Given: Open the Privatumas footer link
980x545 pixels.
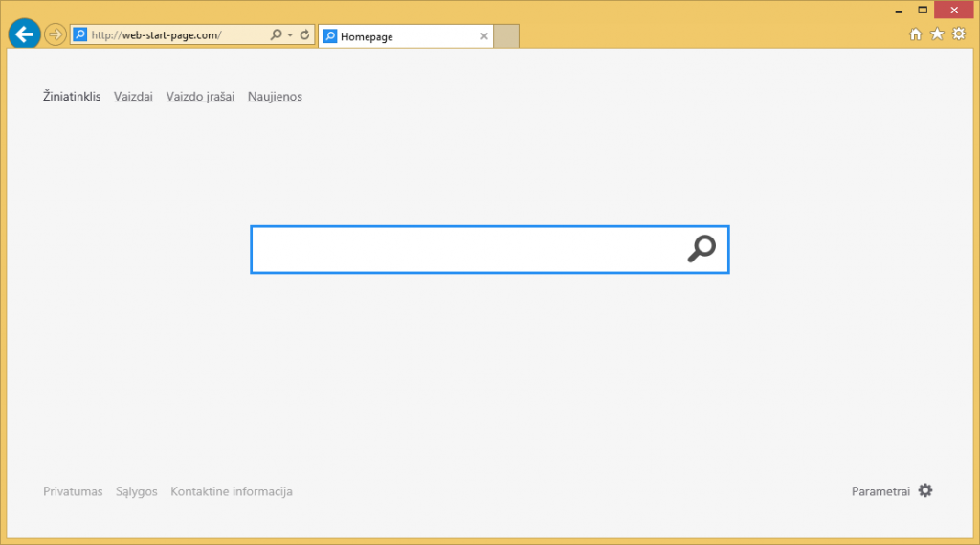Looking at the screenshot, I should [x=73, y=491].
